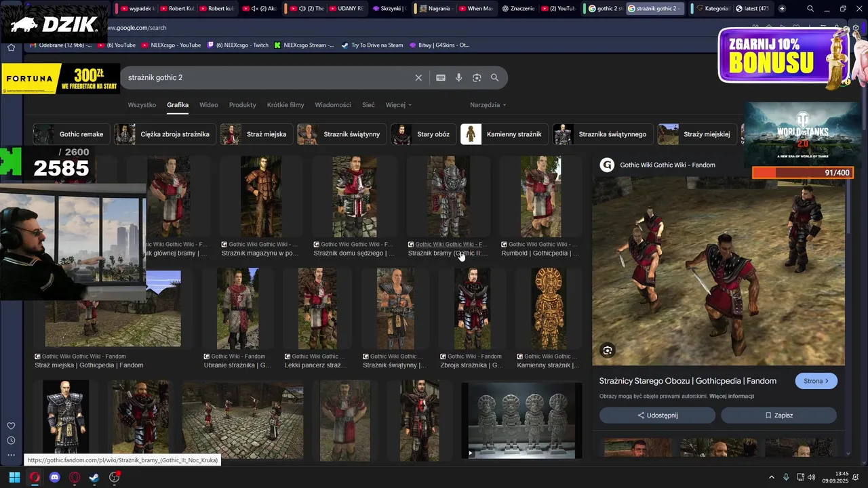Open the Strażnik domu sędziego image result
The image size is (868, 488).
coord(354,197)
